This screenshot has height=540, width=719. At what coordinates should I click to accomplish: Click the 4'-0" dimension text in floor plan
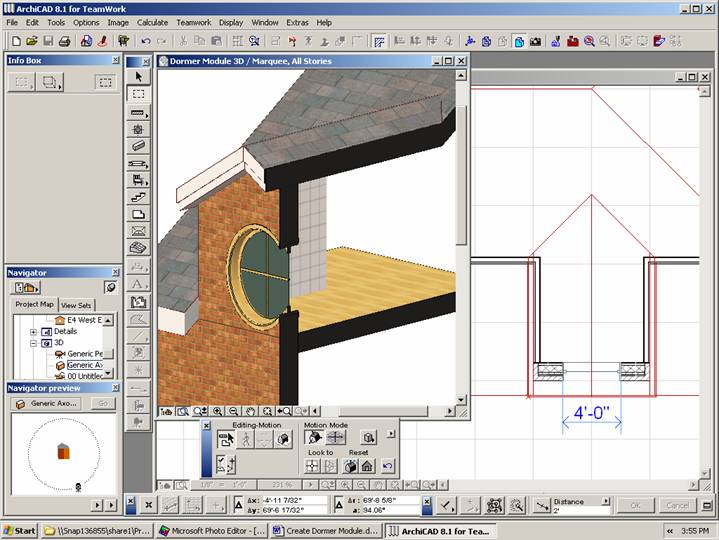[592, 413]
